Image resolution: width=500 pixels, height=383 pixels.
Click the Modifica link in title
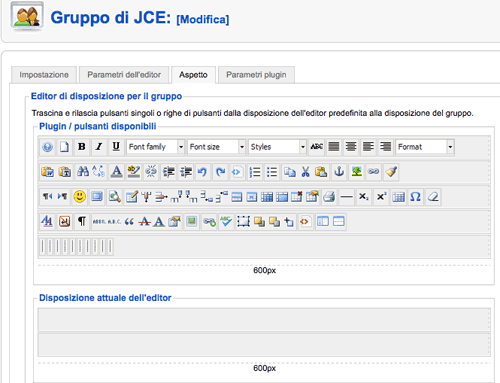pyautogui.click(x=203, y=19)
